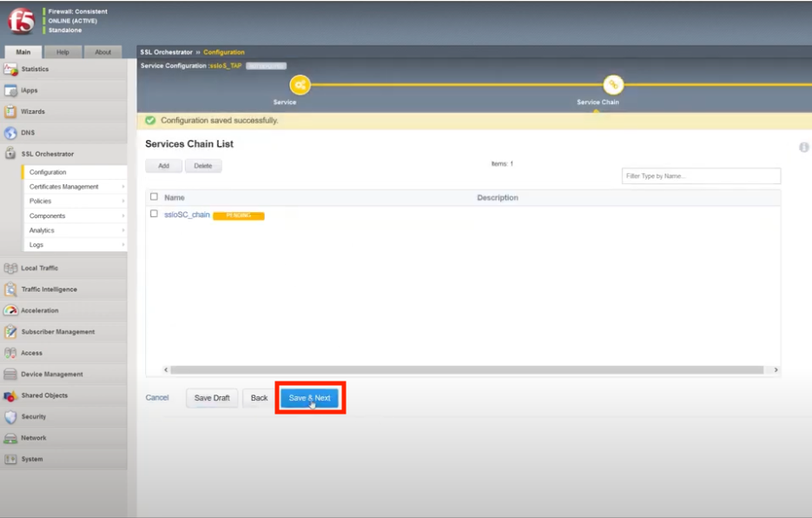Click the Delete button

point(203,166)
